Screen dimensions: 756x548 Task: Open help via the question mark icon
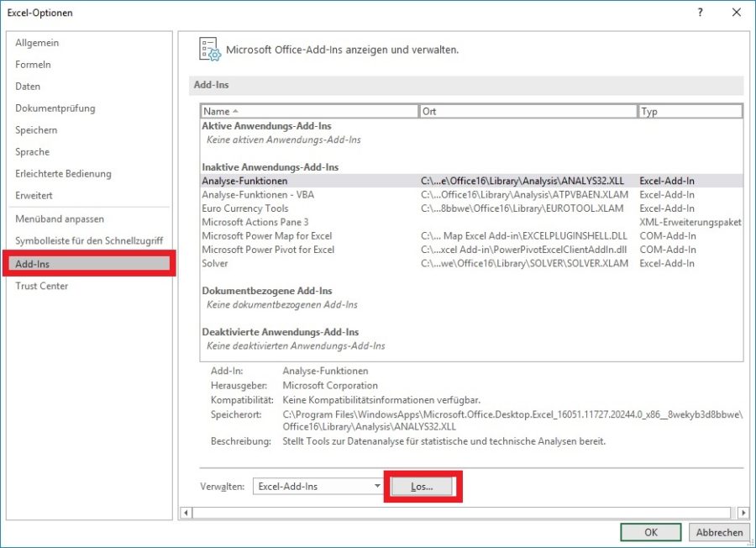tap(700, 13)
